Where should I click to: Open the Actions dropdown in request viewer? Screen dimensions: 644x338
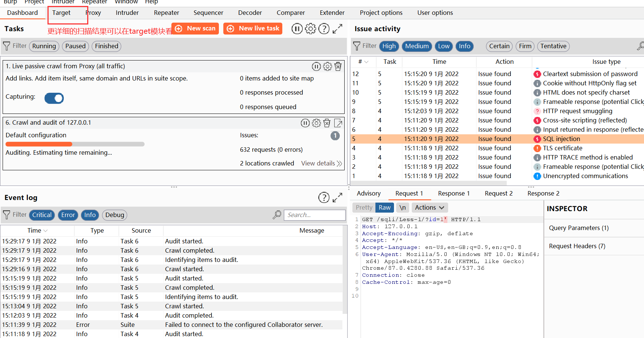pos(430,207)
